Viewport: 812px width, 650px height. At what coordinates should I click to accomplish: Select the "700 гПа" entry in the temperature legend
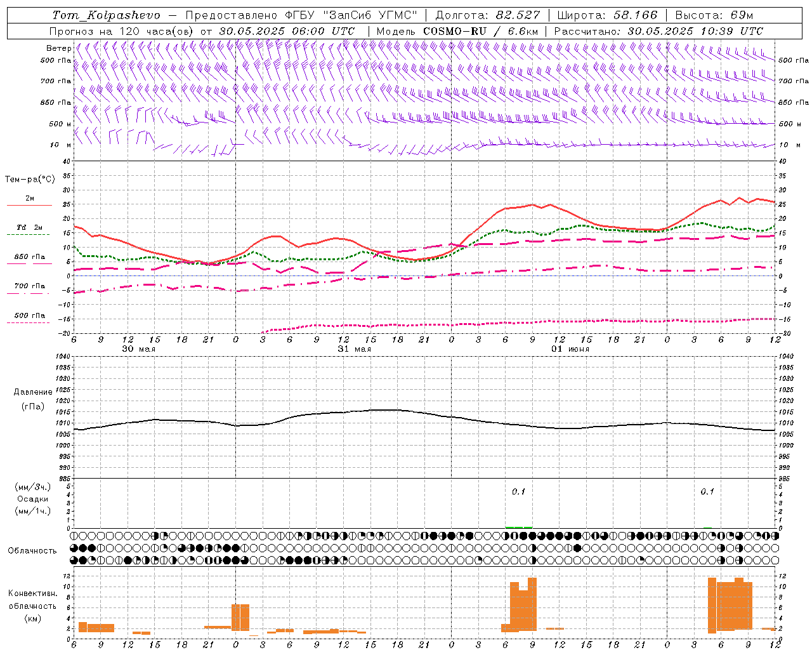(30, 286)
